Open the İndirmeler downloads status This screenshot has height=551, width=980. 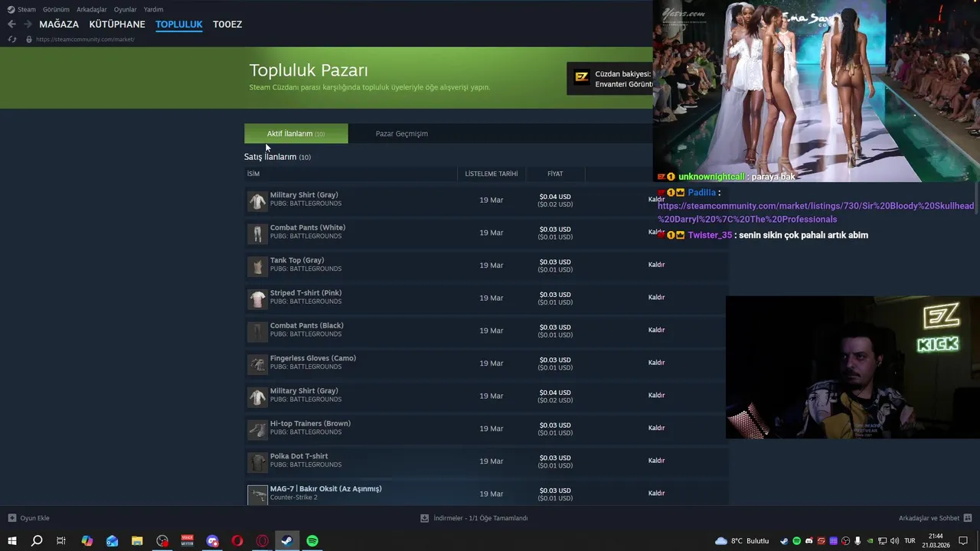[x=474, y=518]
